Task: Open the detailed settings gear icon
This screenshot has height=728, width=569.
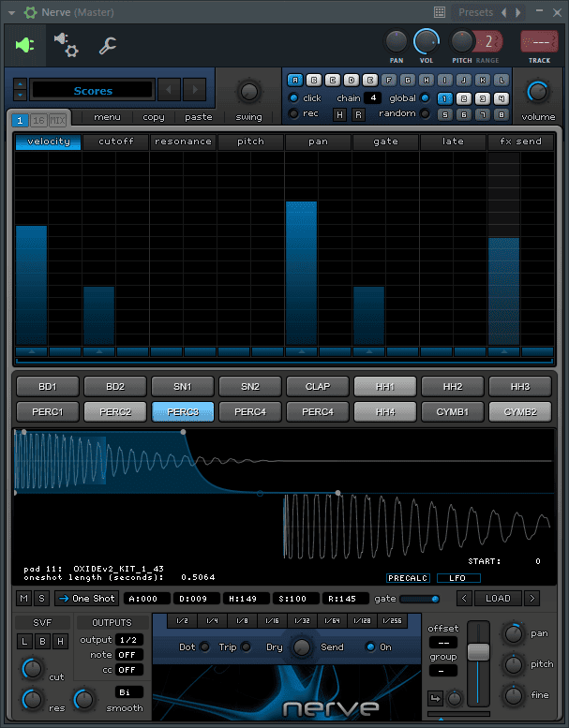Action: click(x=66, y=44)
